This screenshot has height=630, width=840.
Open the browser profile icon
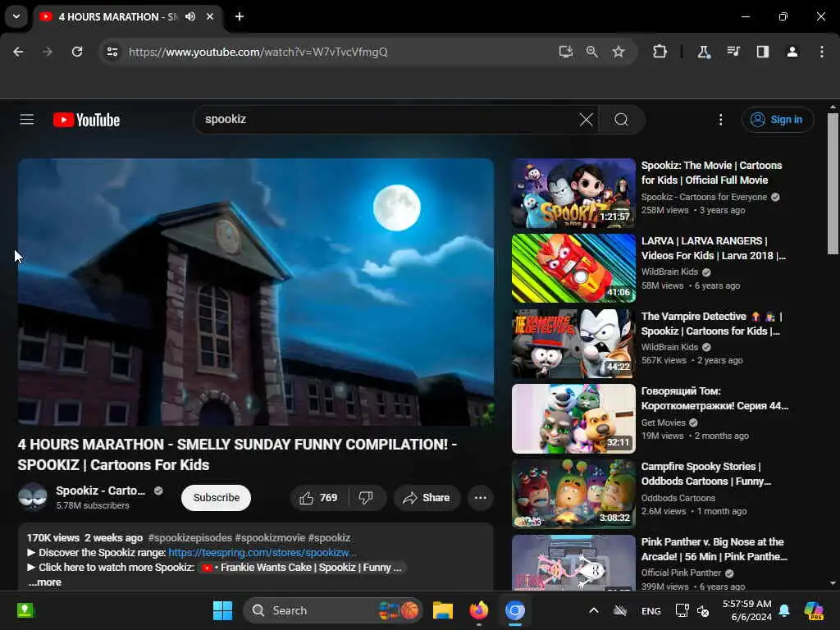[x=792, y=52]
